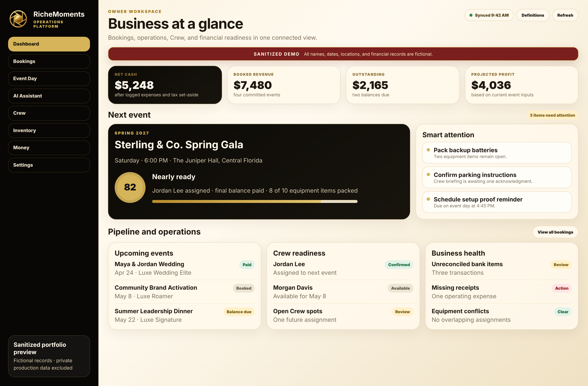Open the Equipment conflicts row
This screenshot has width=588, height=386.
click(502, 315)
